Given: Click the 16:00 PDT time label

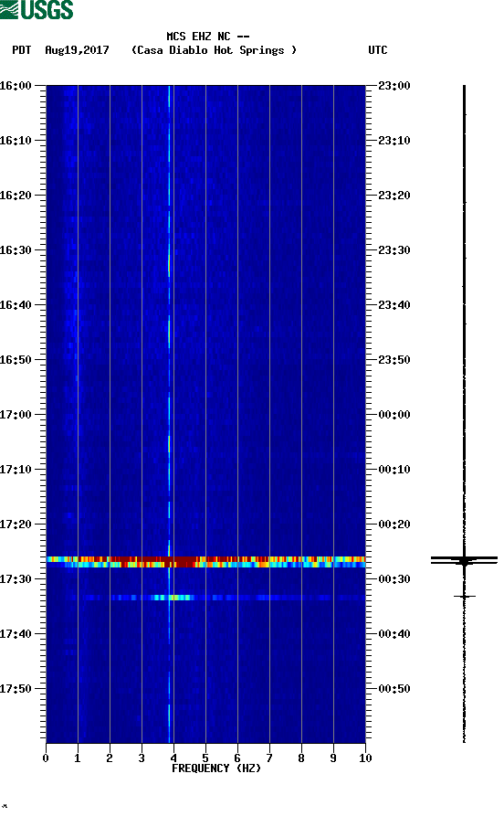Looking at the screenshot, I should [16, 85].
